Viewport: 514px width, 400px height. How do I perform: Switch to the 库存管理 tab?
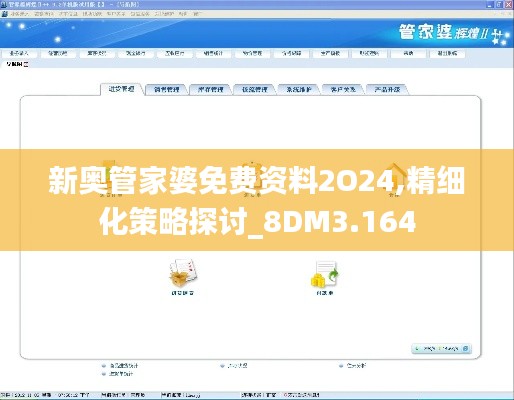point(211,89)
